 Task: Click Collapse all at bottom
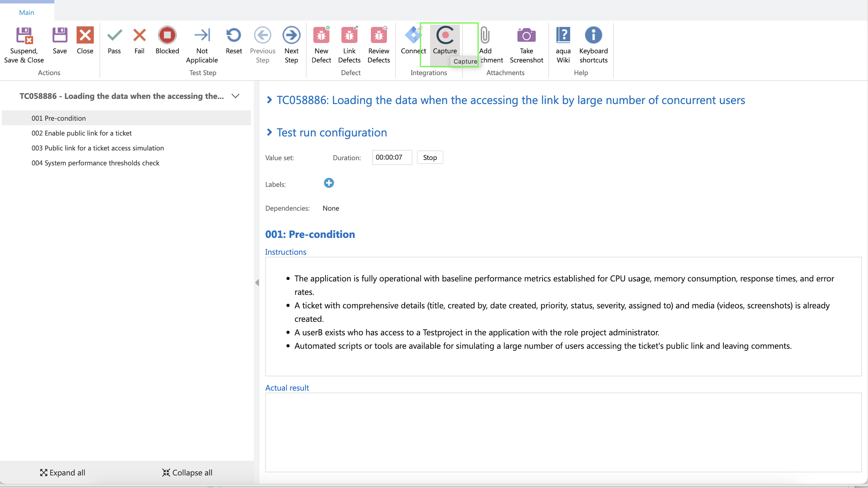(x=187, y=473)
